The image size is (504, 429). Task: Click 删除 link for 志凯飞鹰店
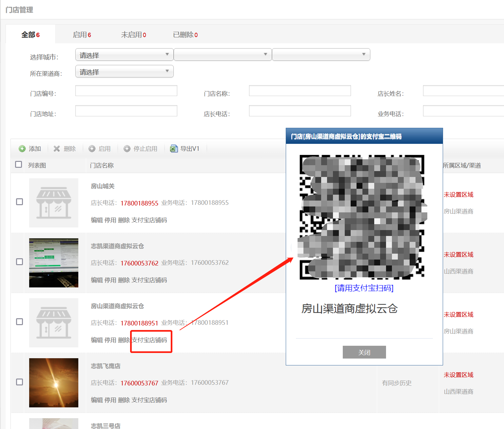tap(124, 400)
